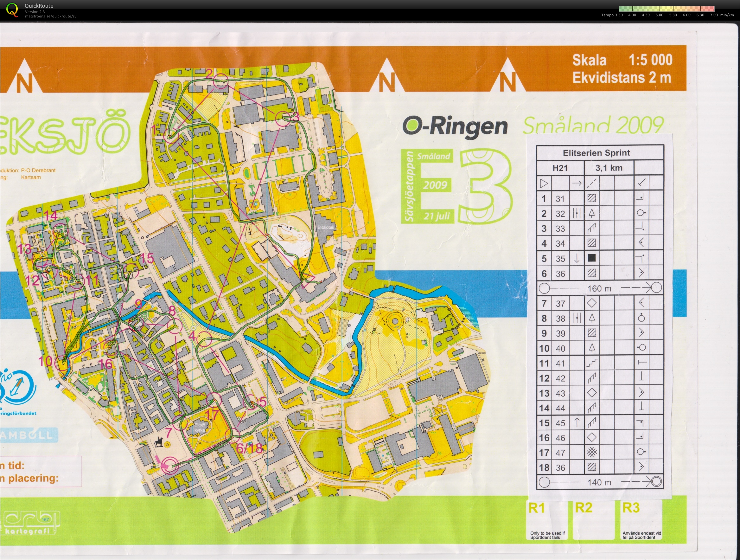
Task: Click the 3,1 km course length cell
Action: pos(609,168)
